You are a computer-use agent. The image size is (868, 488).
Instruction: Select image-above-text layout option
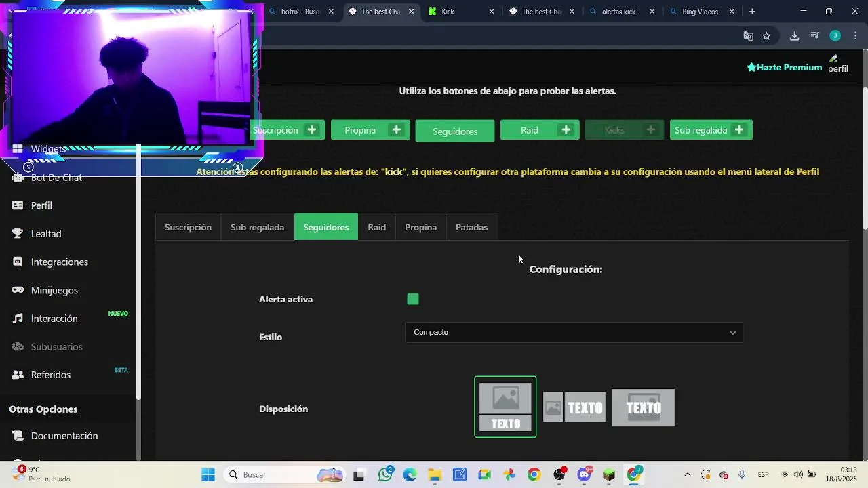click(x=505, y=407)
